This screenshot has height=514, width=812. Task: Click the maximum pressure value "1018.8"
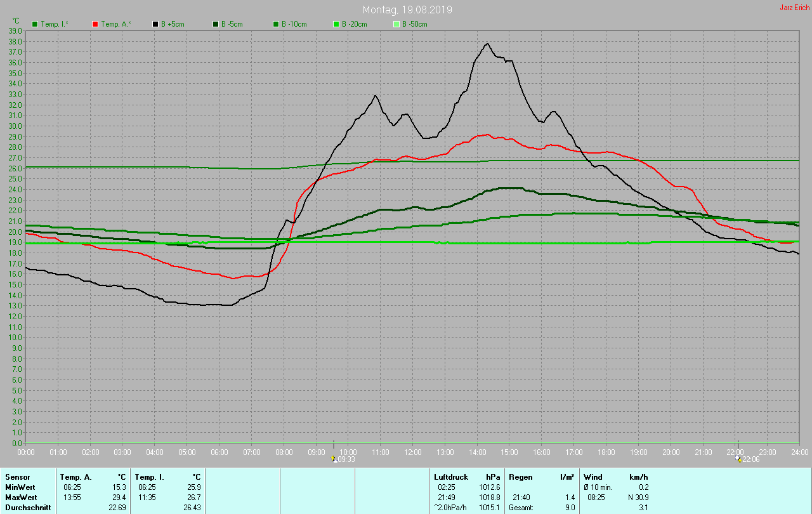click(490, 498)
